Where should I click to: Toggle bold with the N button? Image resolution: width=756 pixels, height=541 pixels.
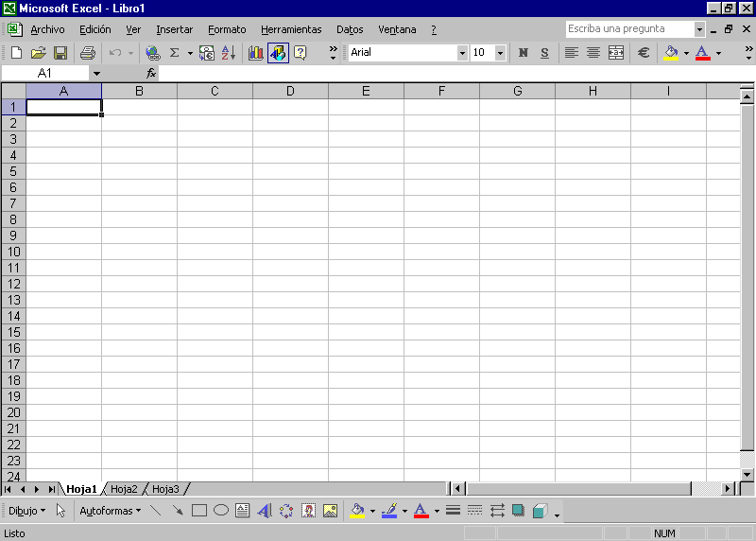pos(524,53)
